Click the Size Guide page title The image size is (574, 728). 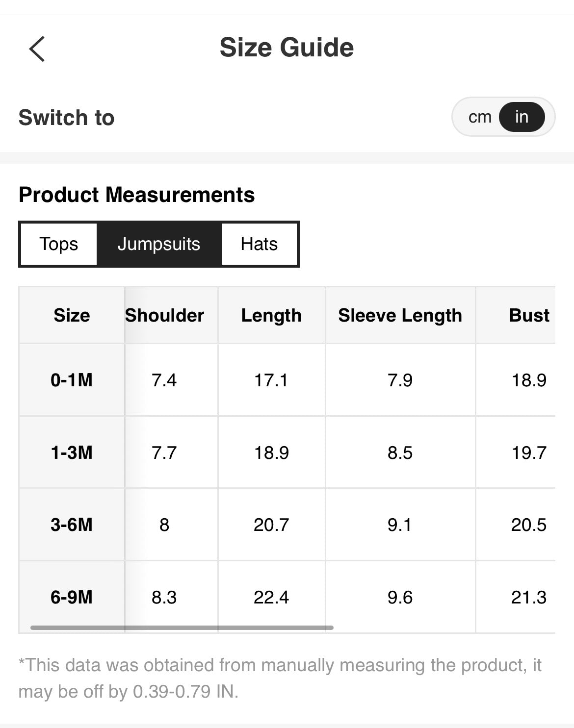[287, 48]
